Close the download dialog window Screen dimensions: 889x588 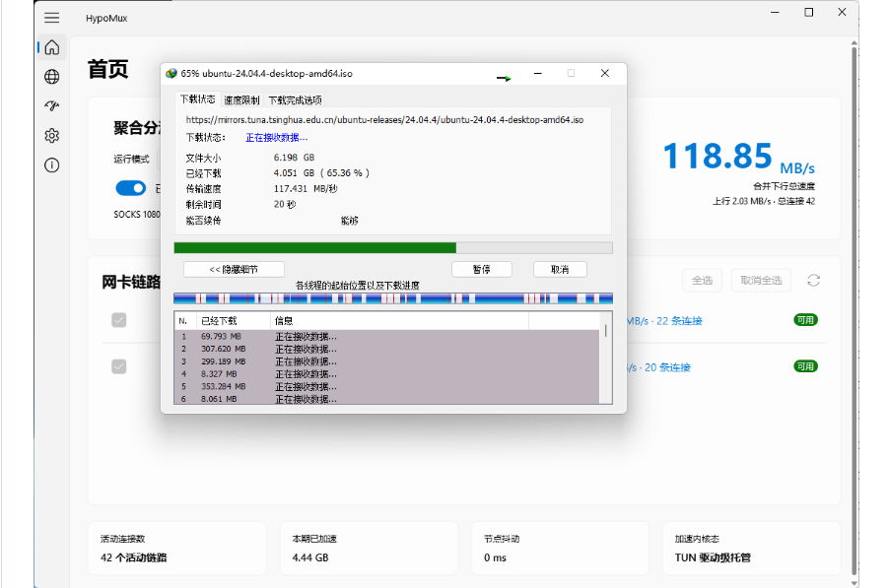pos(605,73)
